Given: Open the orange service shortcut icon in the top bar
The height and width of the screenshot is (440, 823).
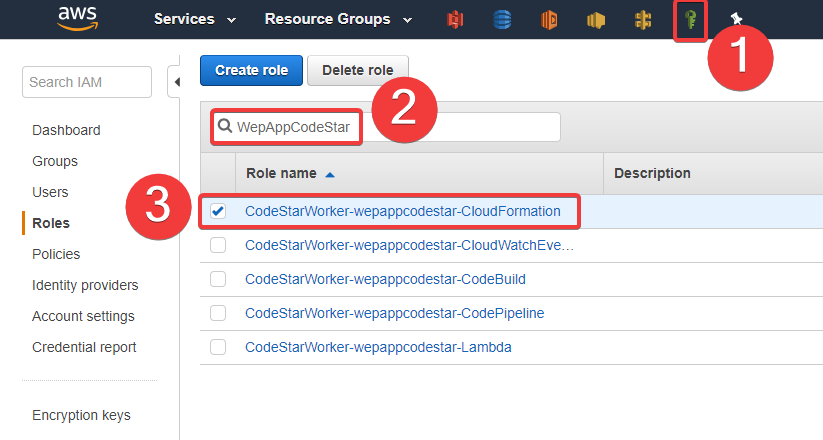Looking at the screenshot, I should (x=549, y=20).
